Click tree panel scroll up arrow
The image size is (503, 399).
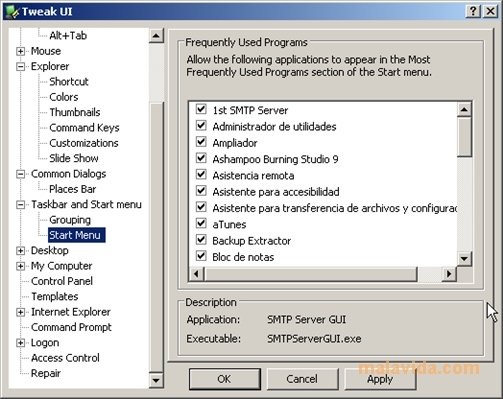click(156, 36)
